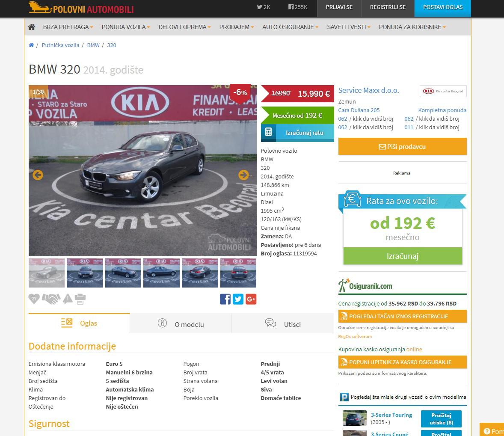This screenshot has height=436, width=504.
Task: Select second gallery thumbnail
Action: click(x=85, y=273)
